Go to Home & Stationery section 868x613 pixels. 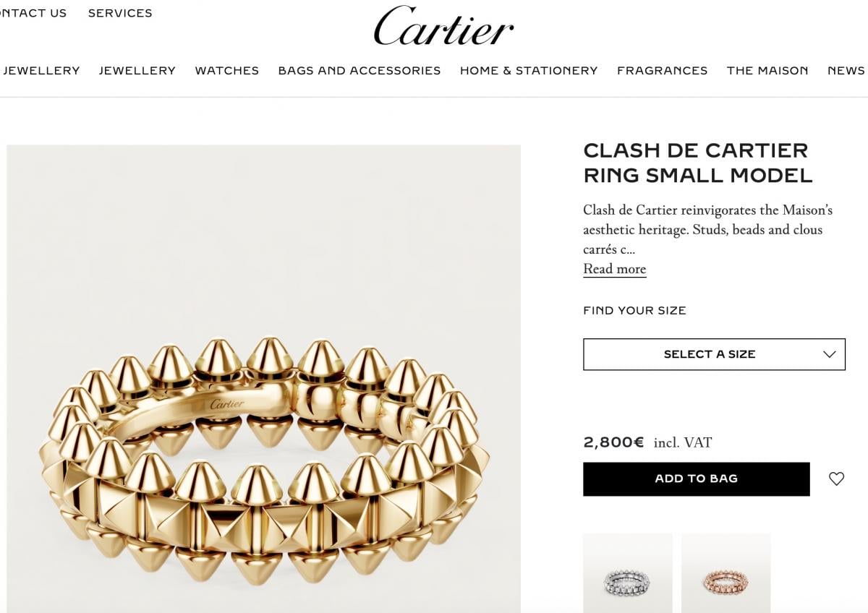tap(529, 70)
